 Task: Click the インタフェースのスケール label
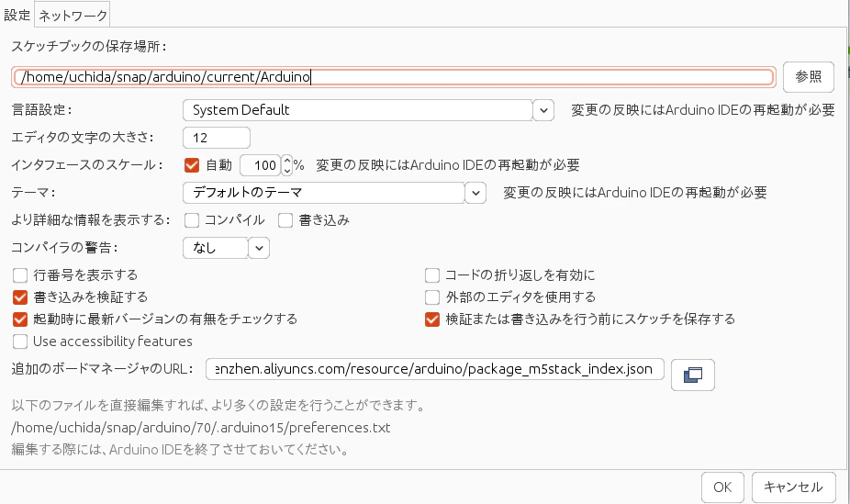pos(86,164)
